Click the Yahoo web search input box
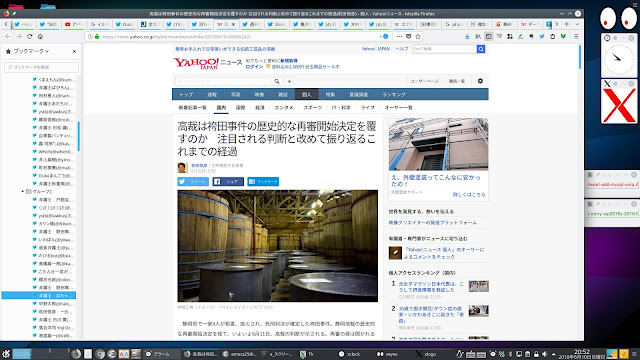This screenshot has width=640, height=360. tap(444, 49)
